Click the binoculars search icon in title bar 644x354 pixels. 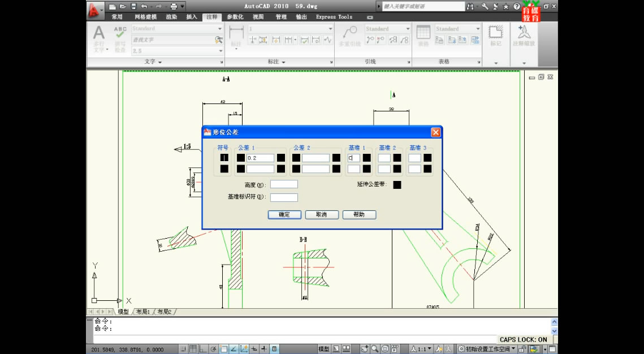click(x=470, y=6)
